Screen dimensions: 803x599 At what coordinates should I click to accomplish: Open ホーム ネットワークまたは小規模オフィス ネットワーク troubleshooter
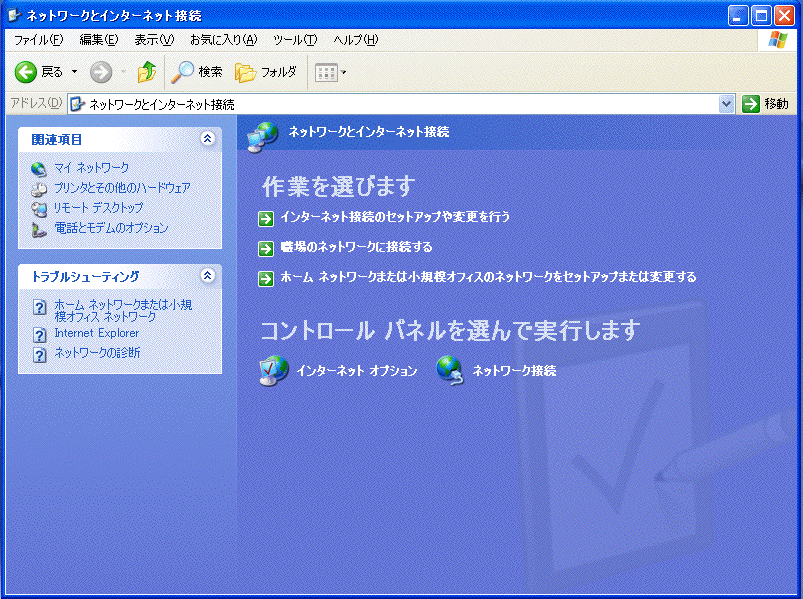pyautogui.click(x=123, y=310)
